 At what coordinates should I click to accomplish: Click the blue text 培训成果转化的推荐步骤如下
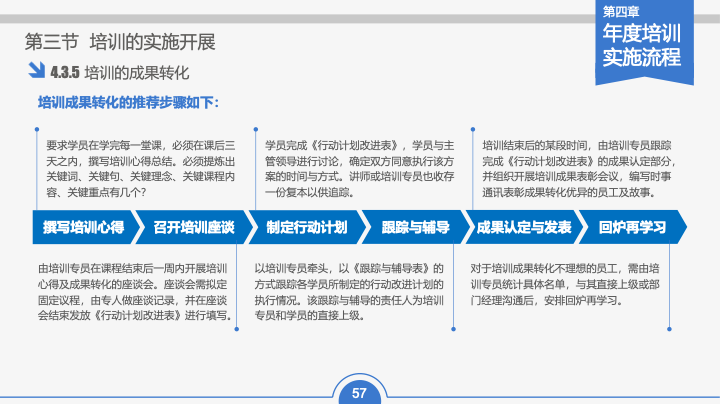[128, 102]
